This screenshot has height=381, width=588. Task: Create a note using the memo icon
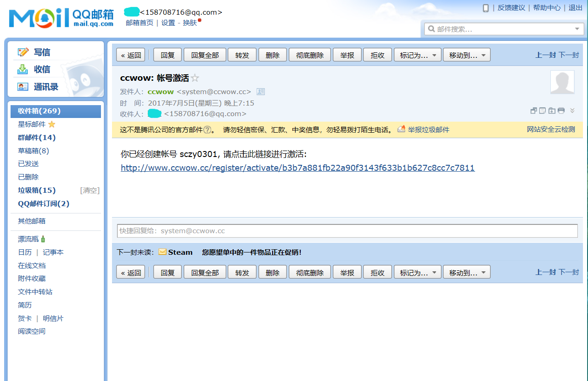(543, 110)
